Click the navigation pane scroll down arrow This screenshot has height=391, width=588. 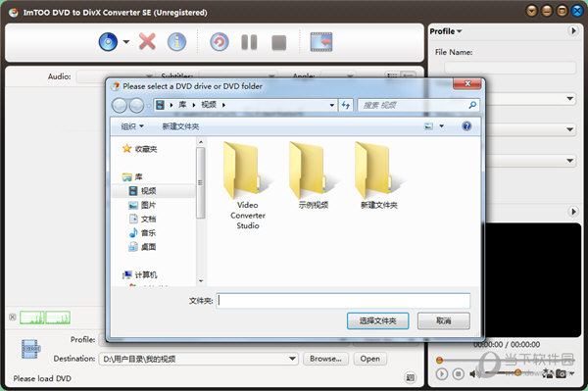(201, 281)
